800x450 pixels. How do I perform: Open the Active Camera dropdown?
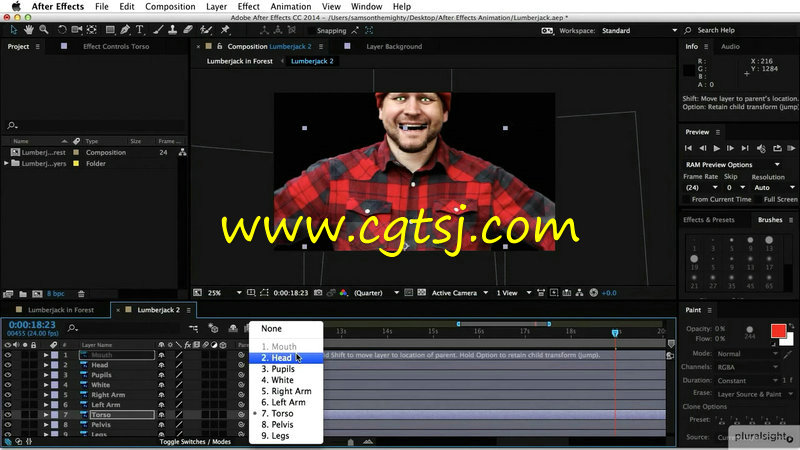(460, 293)
